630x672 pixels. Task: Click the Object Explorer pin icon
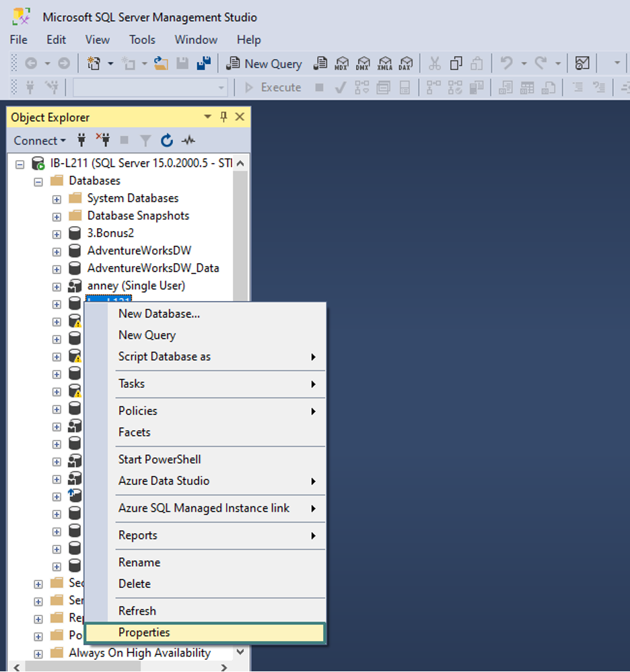point(223,116)
